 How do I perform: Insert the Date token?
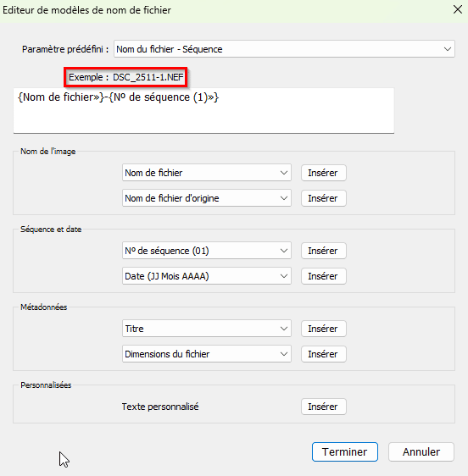pyautogui.click(x=323, y=276)
